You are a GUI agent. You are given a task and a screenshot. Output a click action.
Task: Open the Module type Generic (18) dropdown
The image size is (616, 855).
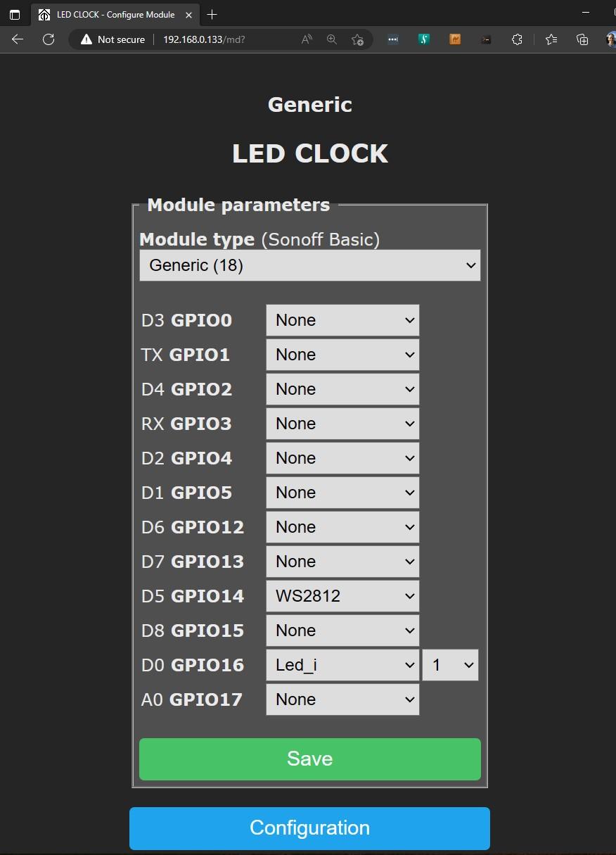click(309, 265)
